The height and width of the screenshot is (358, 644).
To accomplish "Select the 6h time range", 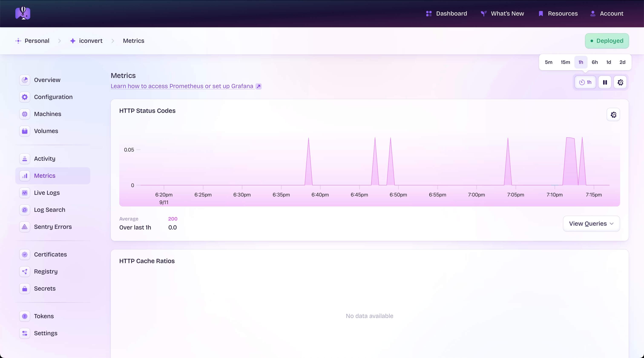I will (x=595, y=62).
